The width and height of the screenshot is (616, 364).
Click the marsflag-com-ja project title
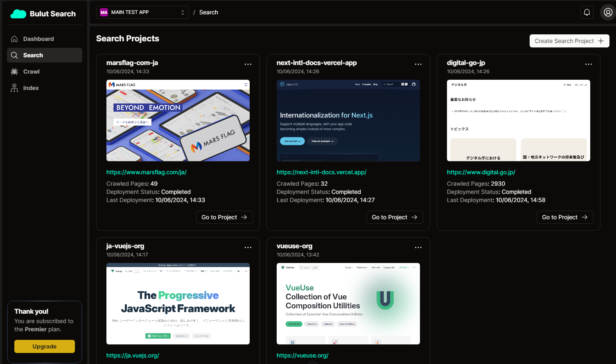132,63
